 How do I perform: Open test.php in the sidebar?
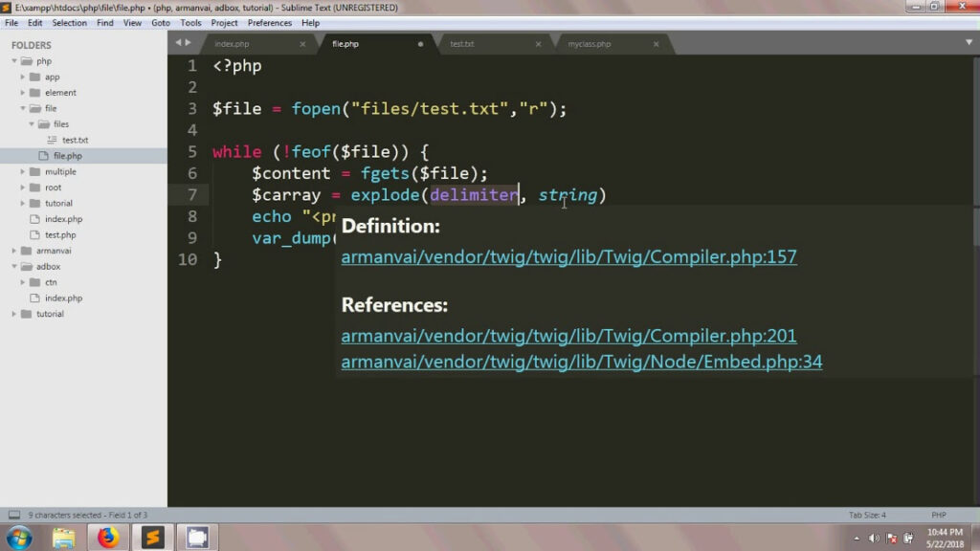pos(60,235)
